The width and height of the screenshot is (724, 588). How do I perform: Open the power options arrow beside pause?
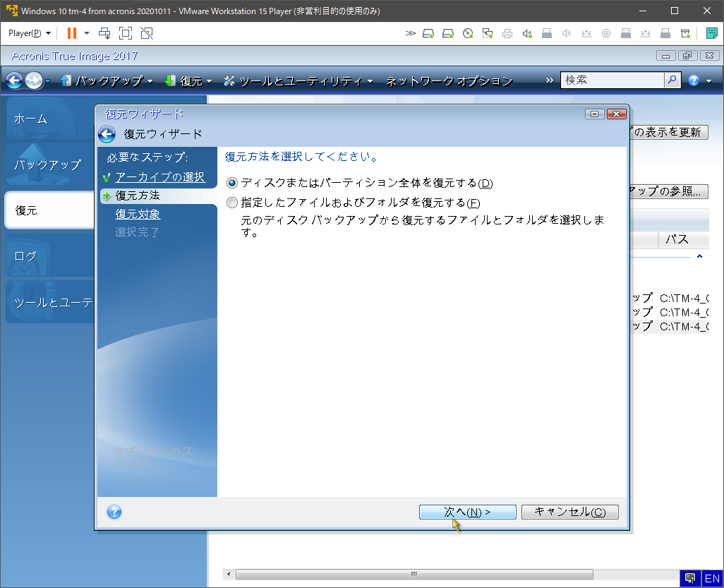86,33
